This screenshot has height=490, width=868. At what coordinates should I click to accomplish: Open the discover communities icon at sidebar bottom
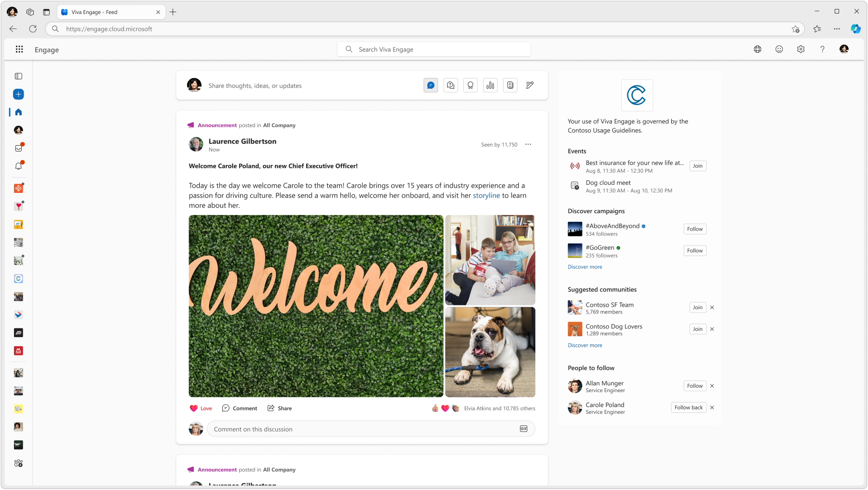coord(18,463)
